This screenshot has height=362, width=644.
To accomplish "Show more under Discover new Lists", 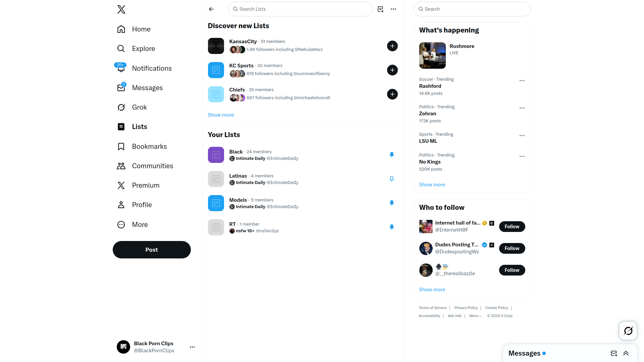I will [x=221, y=115].
